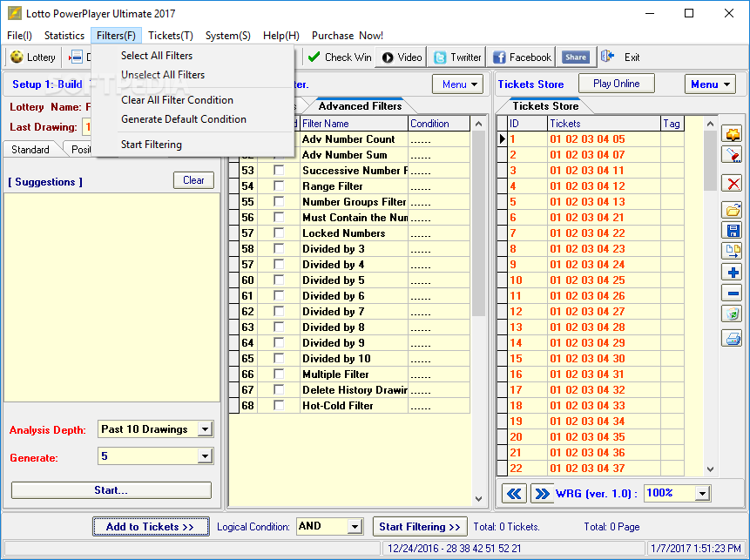Expand the Generate count dropdown
Viewport: 750px width, 560px height.
(x=205, y=456)
